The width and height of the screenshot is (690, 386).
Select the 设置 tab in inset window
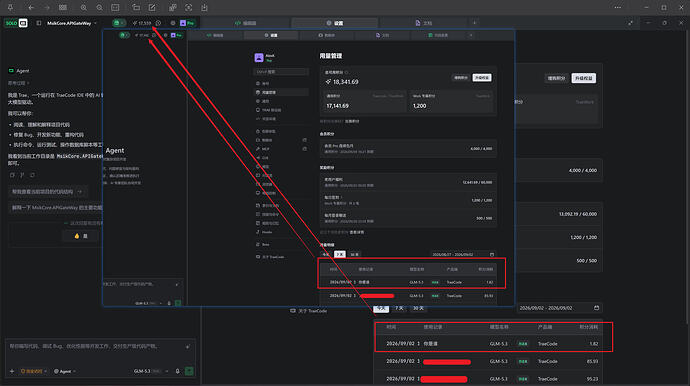(271, 35)
